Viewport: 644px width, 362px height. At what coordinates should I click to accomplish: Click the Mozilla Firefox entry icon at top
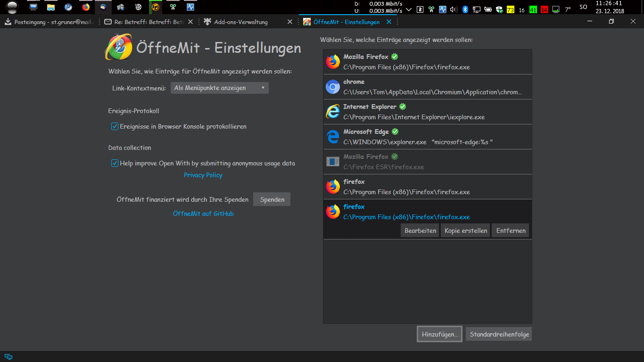[333, 62]
